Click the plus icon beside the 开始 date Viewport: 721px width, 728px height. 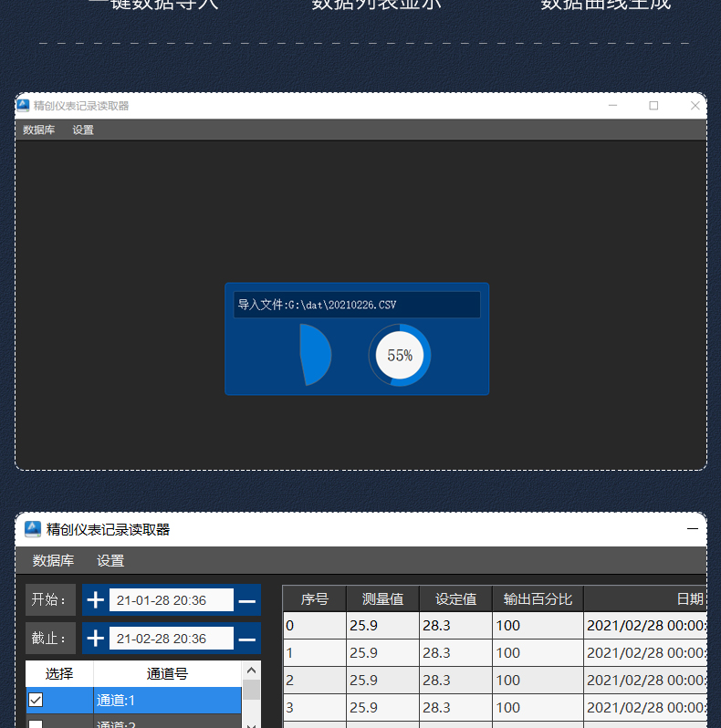pyautogui.click(x=96, y=600)
